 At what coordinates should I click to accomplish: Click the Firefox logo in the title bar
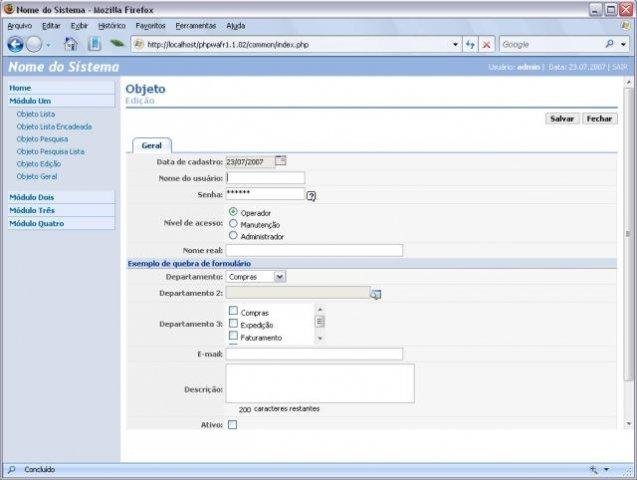coord(9,9)
